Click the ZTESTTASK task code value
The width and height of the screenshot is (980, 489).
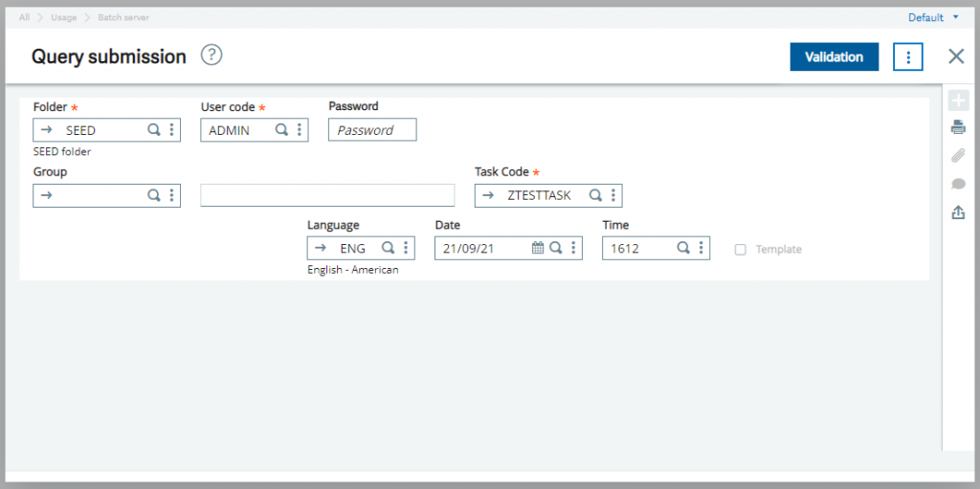pos(540,196)
